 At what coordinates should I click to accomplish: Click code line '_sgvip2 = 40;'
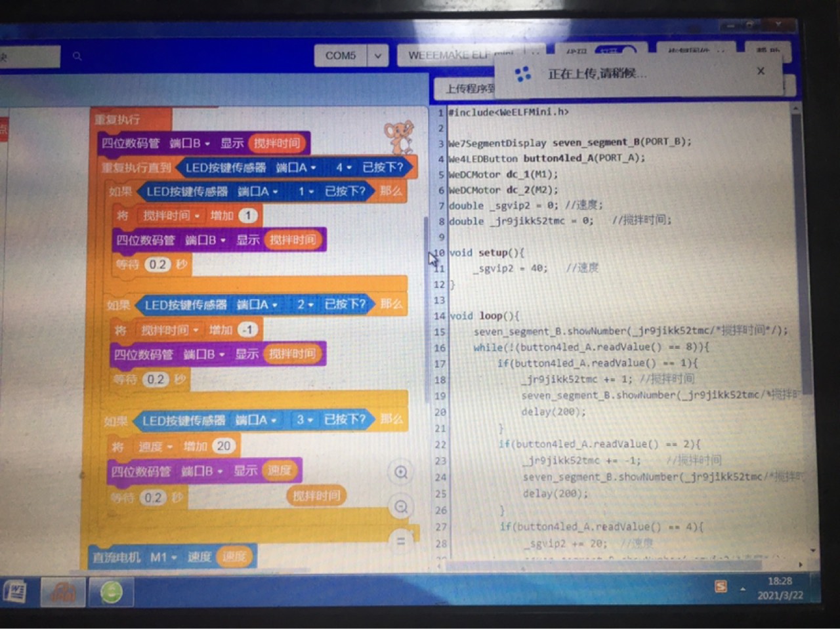(511, 268)
